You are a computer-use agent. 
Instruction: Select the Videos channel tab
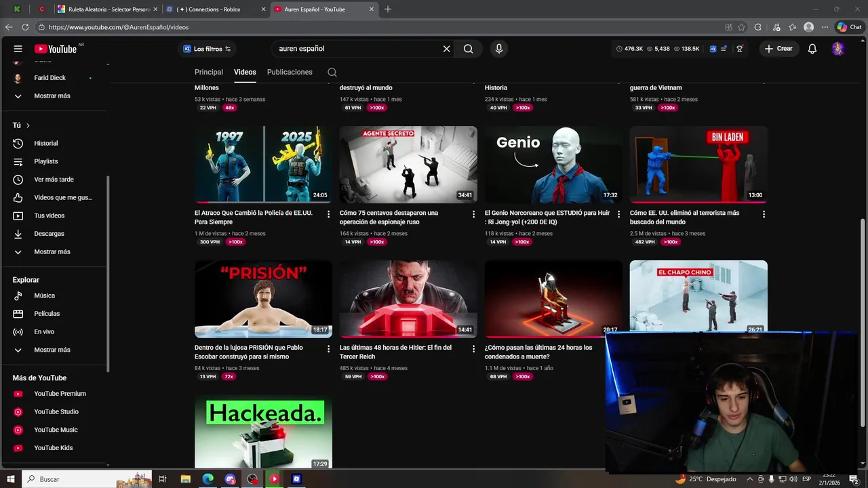click(245, 72)
